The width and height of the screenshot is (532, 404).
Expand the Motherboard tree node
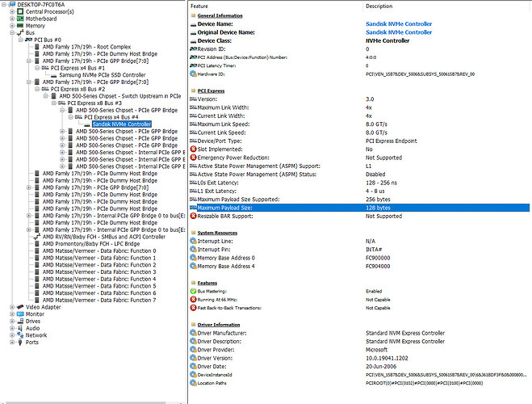tap(12, 19)
